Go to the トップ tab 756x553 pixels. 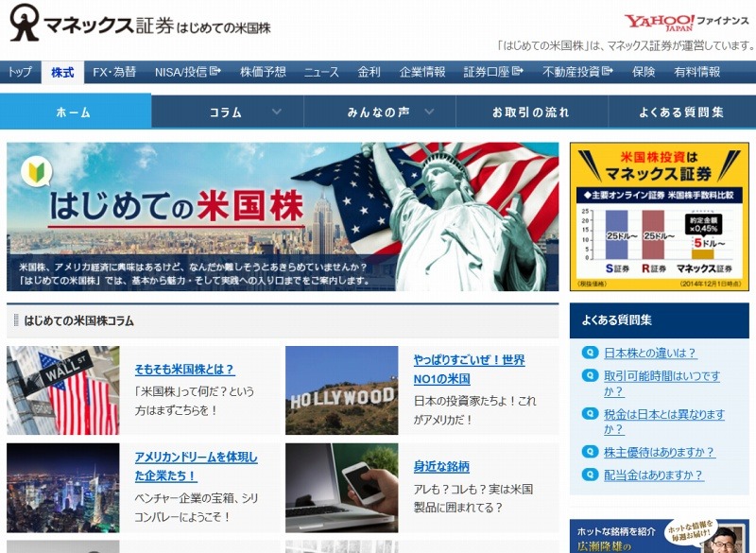[21, 72]
